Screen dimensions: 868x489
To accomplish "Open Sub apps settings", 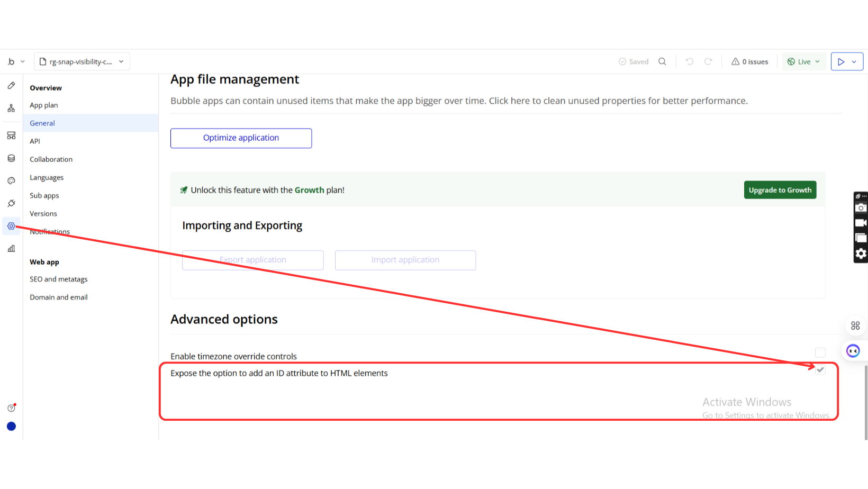I will coord(44,195).
